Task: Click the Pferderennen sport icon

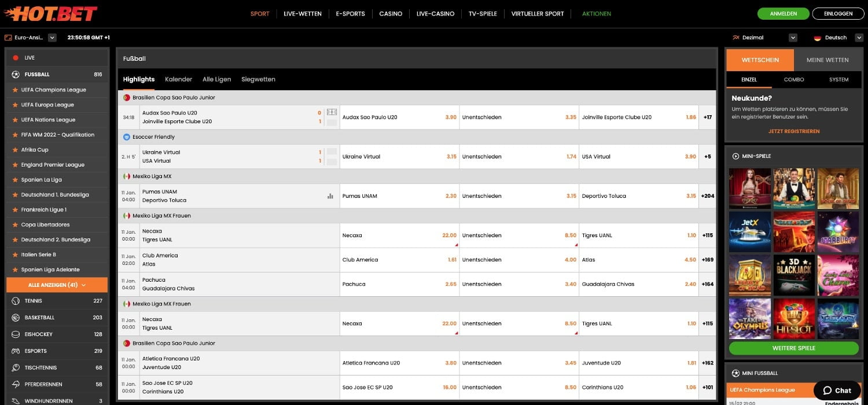Action: pos(16,384)
